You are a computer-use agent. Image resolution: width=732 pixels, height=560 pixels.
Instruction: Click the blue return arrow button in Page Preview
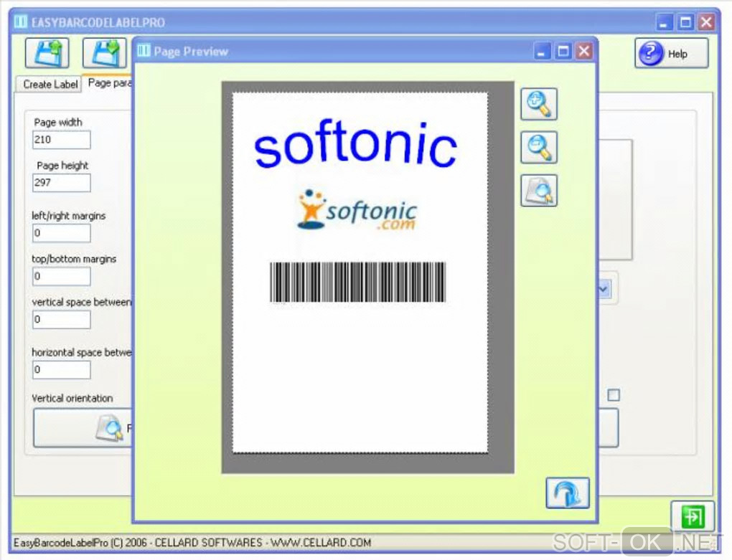(567, 493)
